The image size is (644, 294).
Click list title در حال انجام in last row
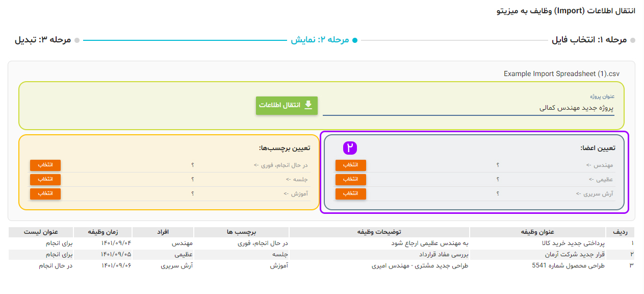tap(56, 265)
